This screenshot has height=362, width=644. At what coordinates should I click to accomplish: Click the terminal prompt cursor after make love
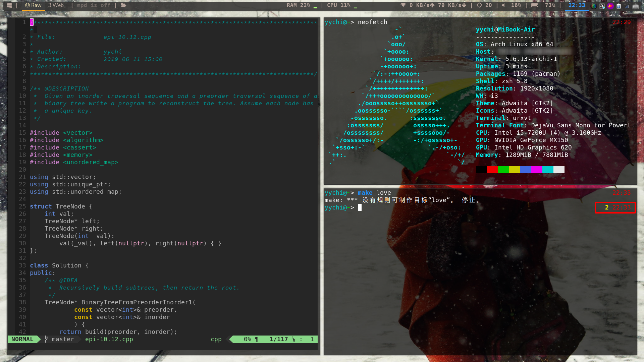[x=360, y=207]
